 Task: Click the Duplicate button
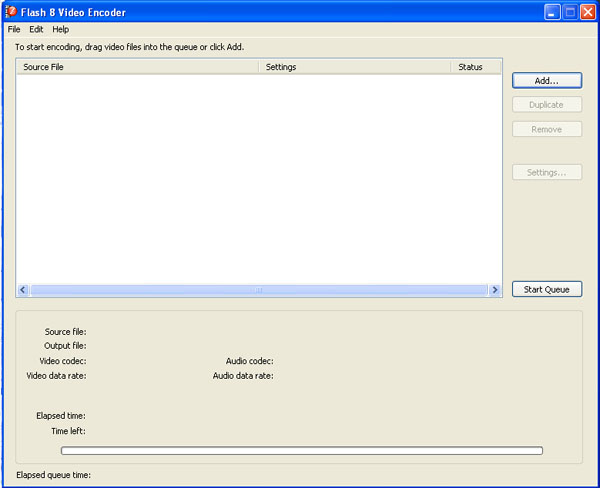(x=547, y=105)
